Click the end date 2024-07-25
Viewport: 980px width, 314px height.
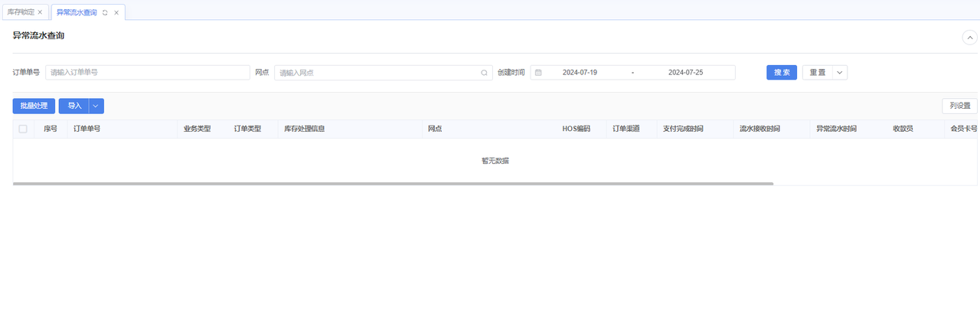coord(685,73)
